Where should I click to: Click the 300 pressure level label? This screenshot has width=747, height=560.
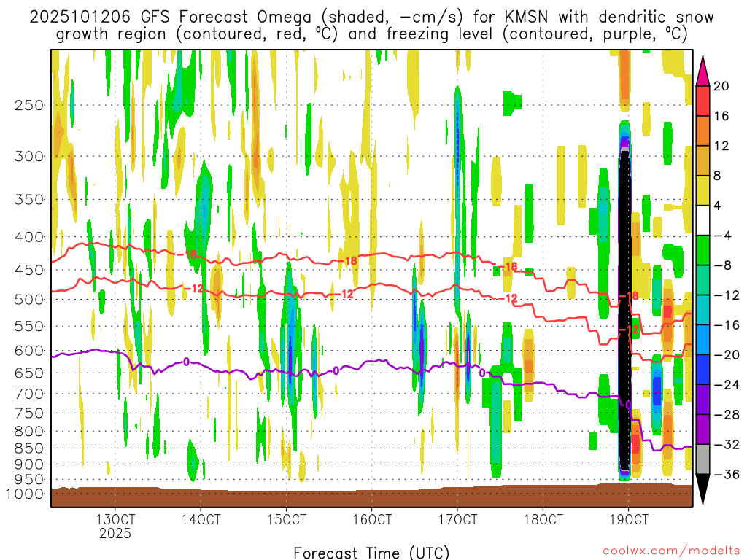29,156
